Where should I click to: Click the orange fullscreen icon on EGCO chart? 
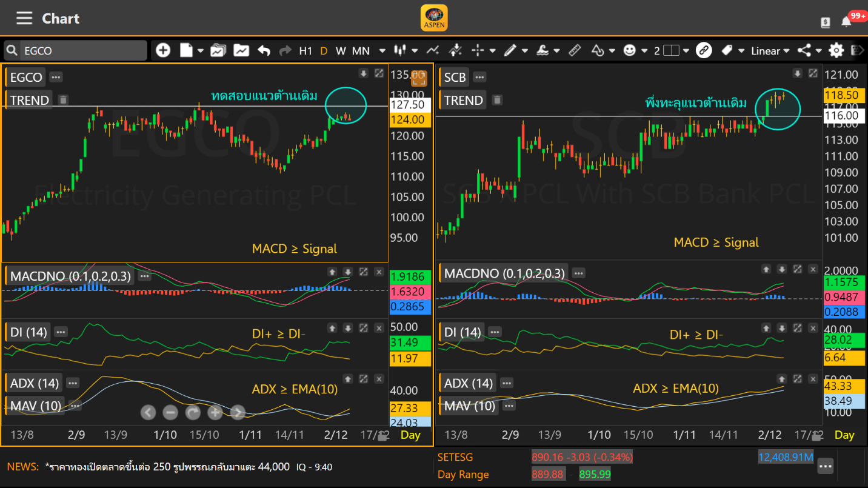tap(419, 78)
